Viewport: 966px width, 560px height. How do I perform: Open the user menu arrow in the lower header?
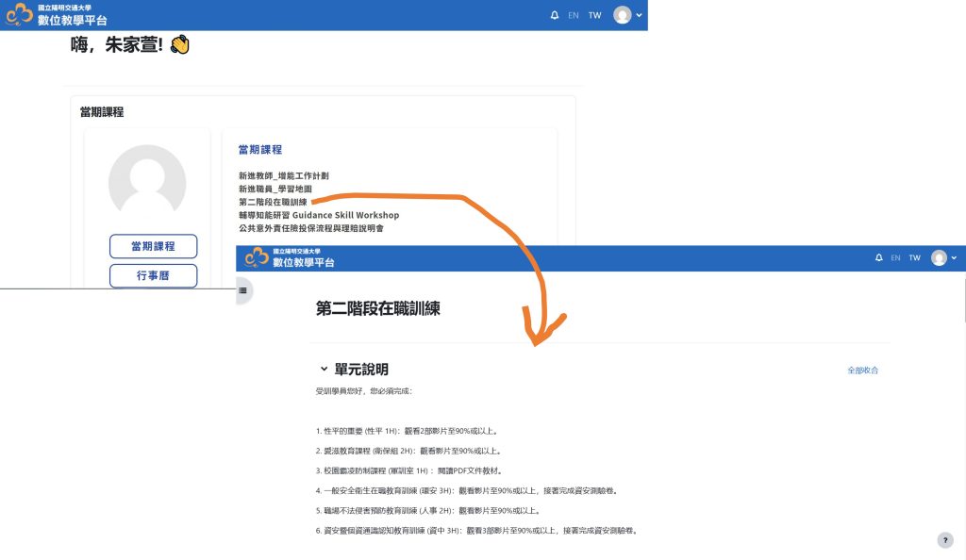[954, 257]
